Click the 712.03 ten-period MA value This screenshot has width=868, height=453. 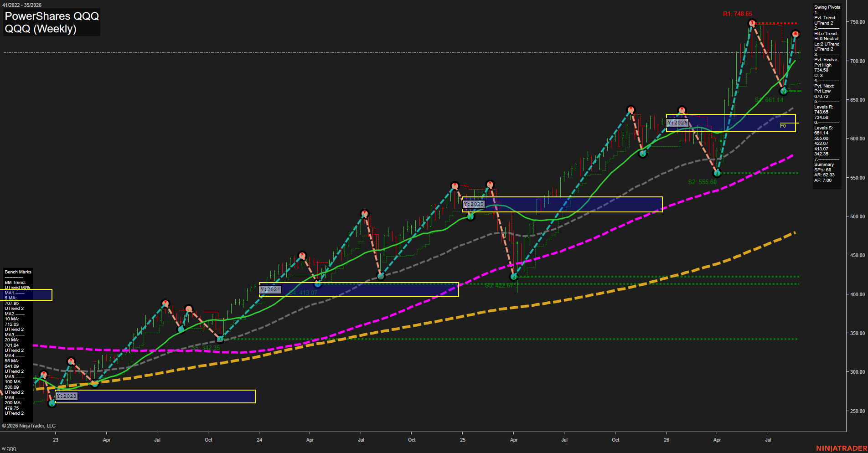tap(12, 324)
